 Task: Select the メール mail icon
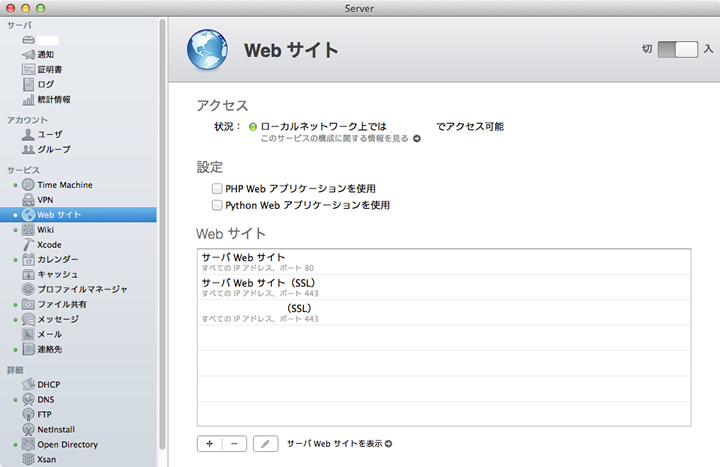click(x=28, y=334)
